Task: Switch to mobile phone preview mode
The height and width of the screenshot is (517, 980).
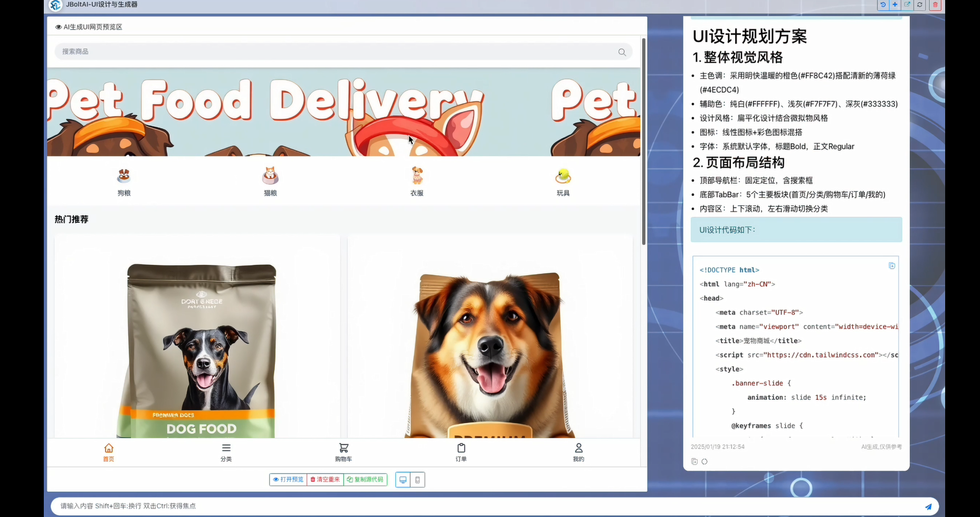Action: [417, 480]
